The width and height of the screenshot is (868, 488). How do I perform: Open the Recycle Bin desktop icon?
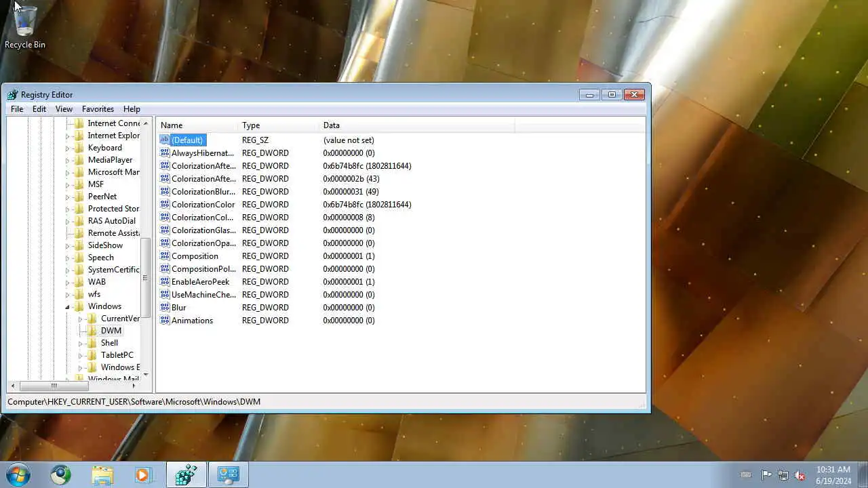25,26
